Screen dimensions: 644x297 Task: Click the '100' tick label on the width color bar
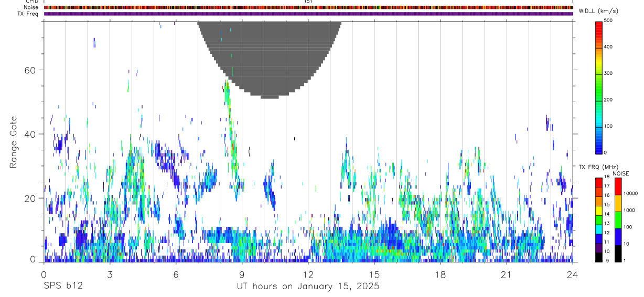click(x=607, y=126)
